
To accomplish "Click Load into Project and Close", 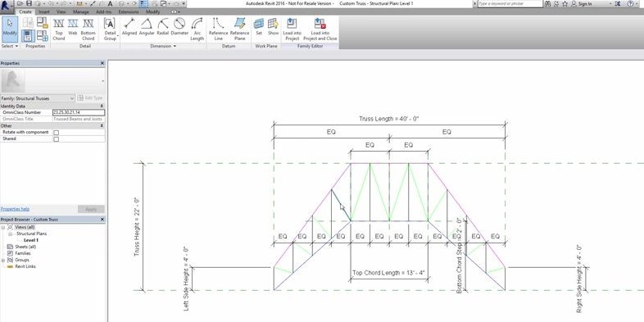I will pos(320,29).
